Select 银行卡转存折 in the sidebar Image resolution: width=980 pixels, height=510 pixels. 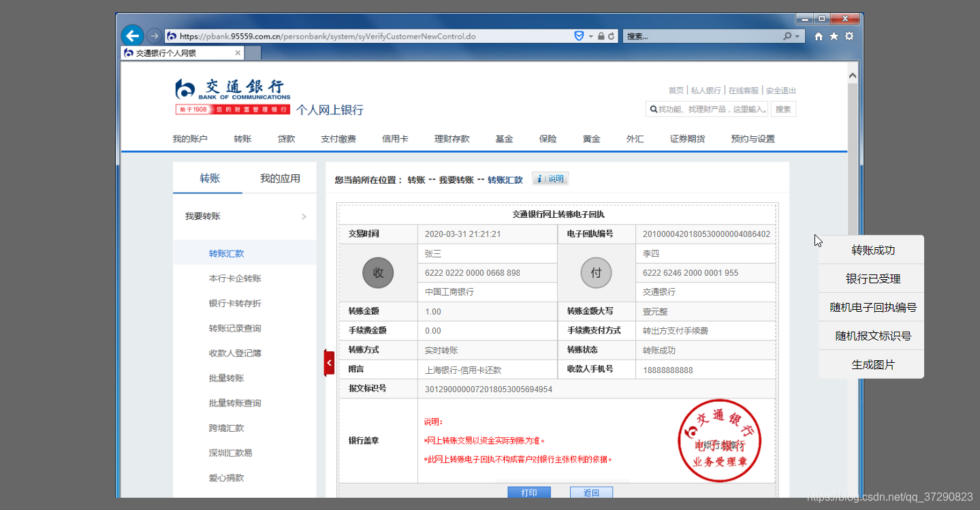coord(235,303)
